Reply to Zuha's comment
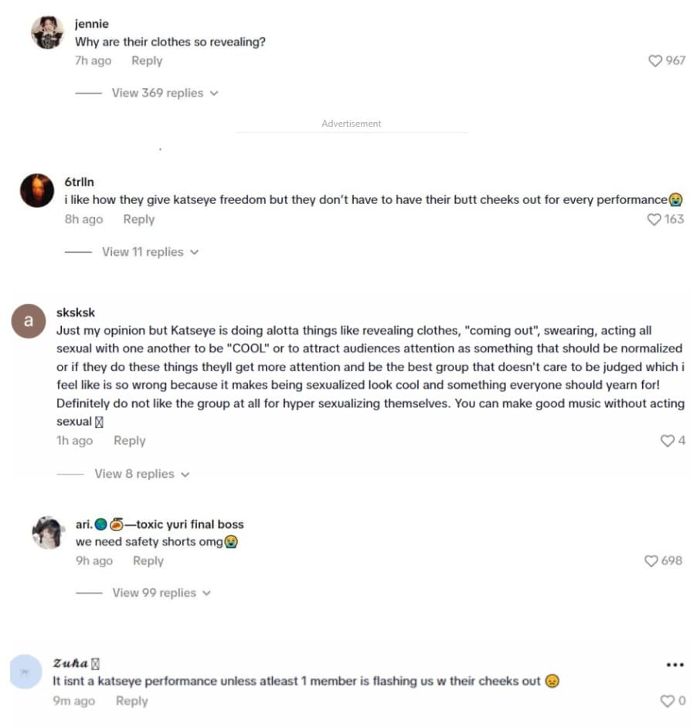700x728 pixels. point(131,701)
